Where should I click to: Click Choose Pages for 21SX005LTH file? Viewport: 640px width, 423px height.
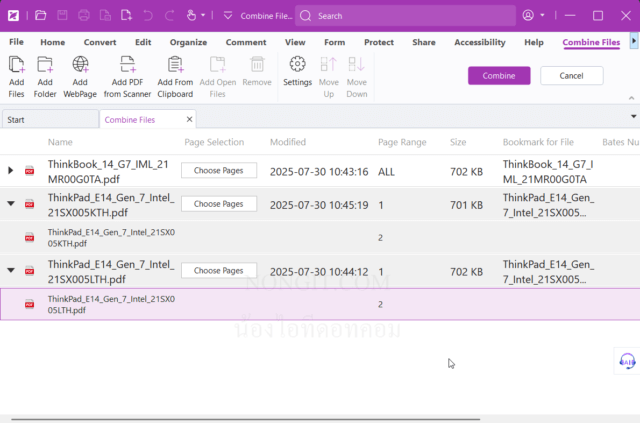click(x=219, y=270)
